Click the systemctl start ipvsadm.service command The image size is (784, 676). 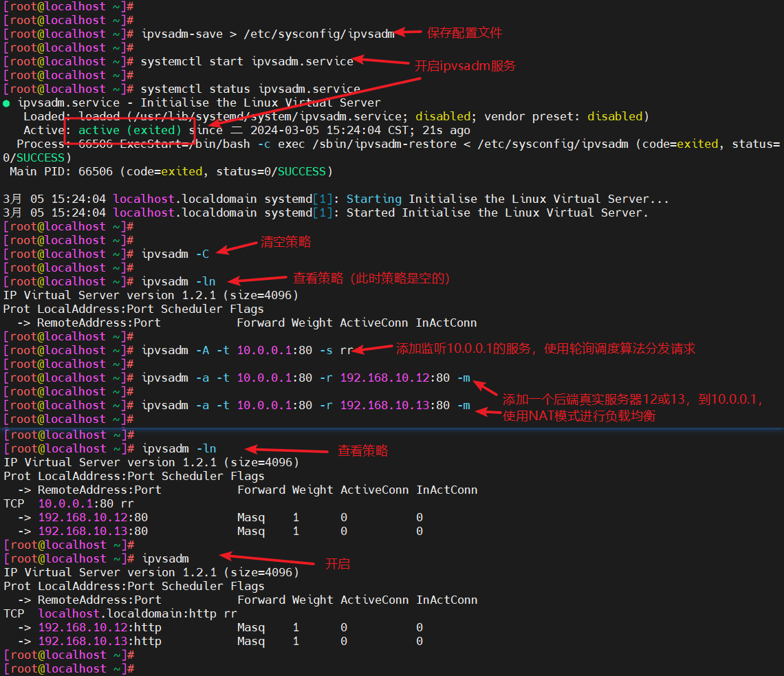pos(247,61)
